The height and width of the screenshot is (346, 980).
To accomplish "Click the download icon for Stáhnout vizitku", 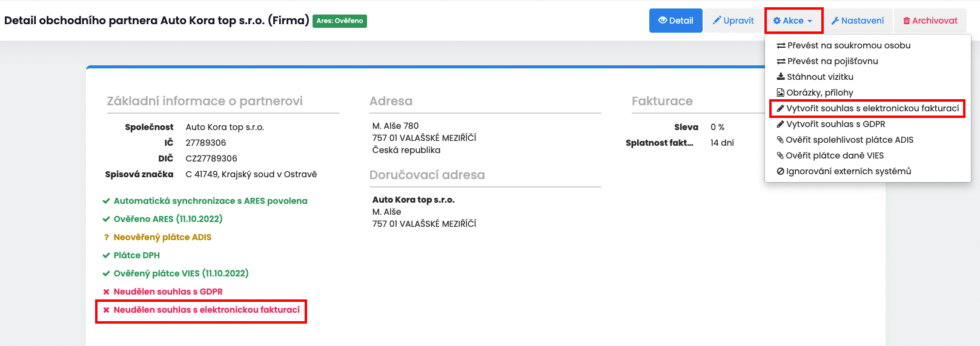I will tap(781, 77).
